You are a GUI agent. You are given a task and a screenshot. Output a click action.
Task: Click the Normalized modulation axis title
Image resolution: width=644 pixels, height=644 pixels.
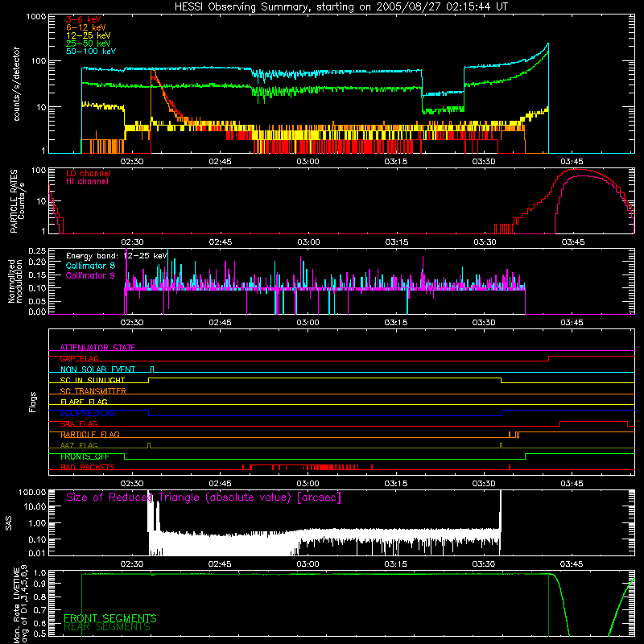click(15, 281)
